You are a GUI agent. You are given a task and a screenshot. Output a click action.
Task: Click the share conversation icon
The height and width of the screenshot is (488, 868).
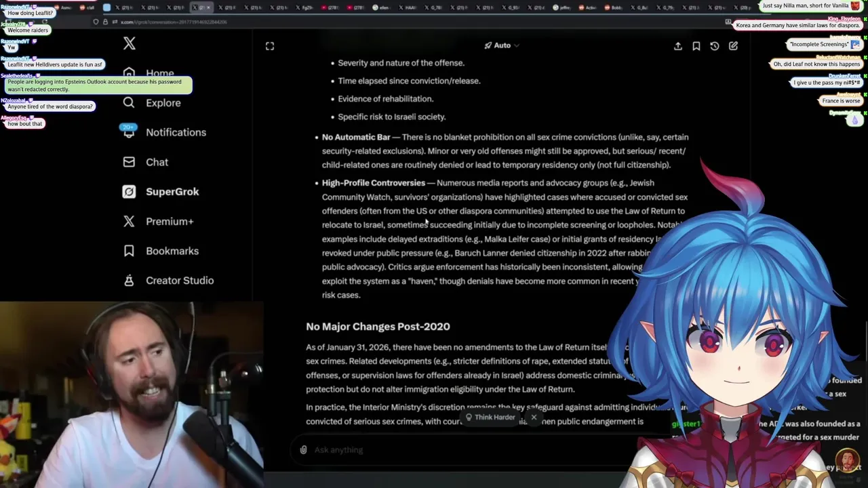[x=677, y=46]
